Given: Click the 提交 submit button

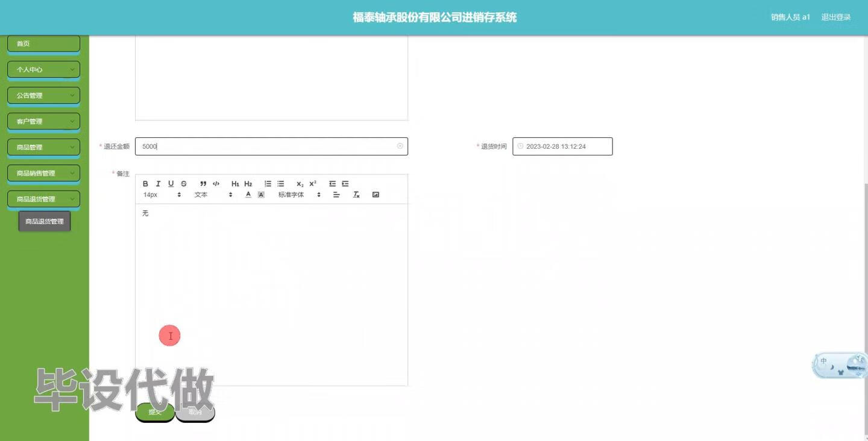Looking at the screenshot, I should tap(155, 411).
